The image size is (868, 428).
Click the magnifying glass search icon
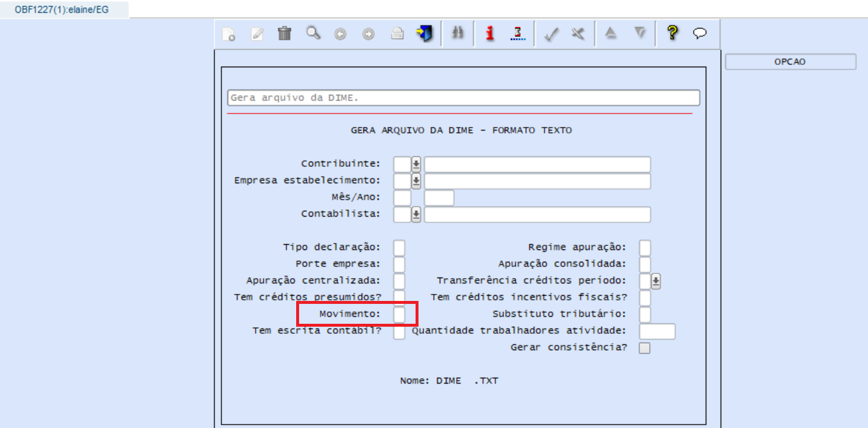coord(314,33)
